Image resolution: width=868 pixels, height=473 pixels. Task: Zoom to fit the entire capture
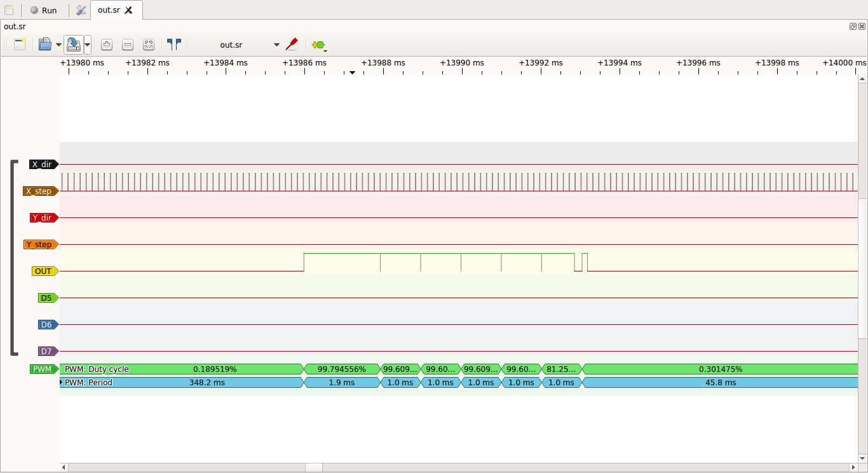(x=149, y=45)
